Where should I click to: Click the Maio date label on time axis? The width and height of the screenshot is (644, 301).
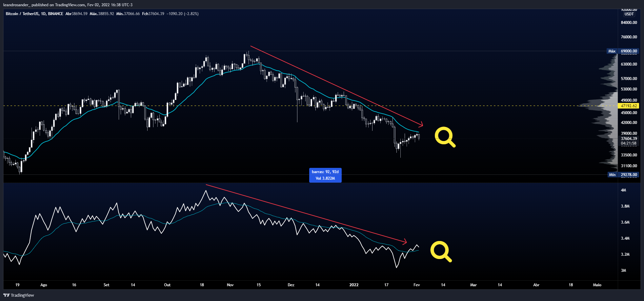point(597,285)
